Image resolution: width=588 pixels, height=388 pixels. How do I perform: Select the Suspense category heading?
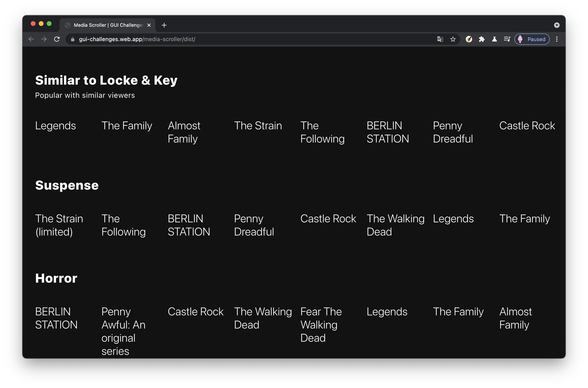[67, 185]
